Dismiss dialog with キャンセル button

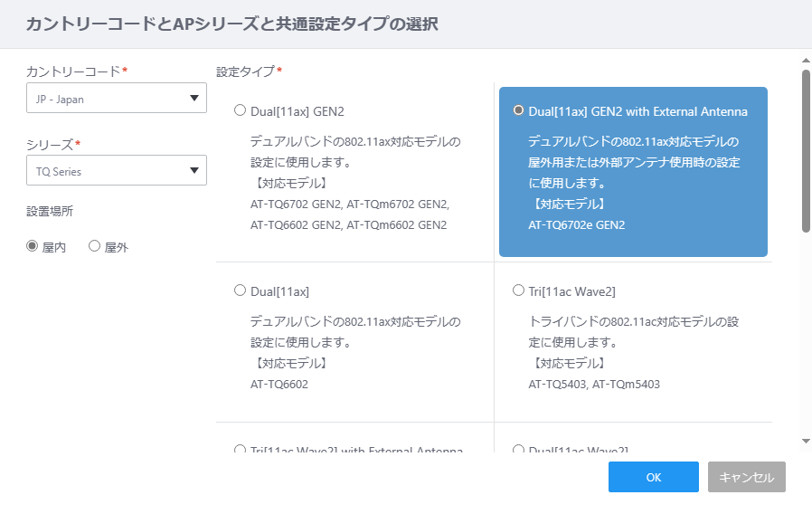pyautogui.click(x=747, y=477)
